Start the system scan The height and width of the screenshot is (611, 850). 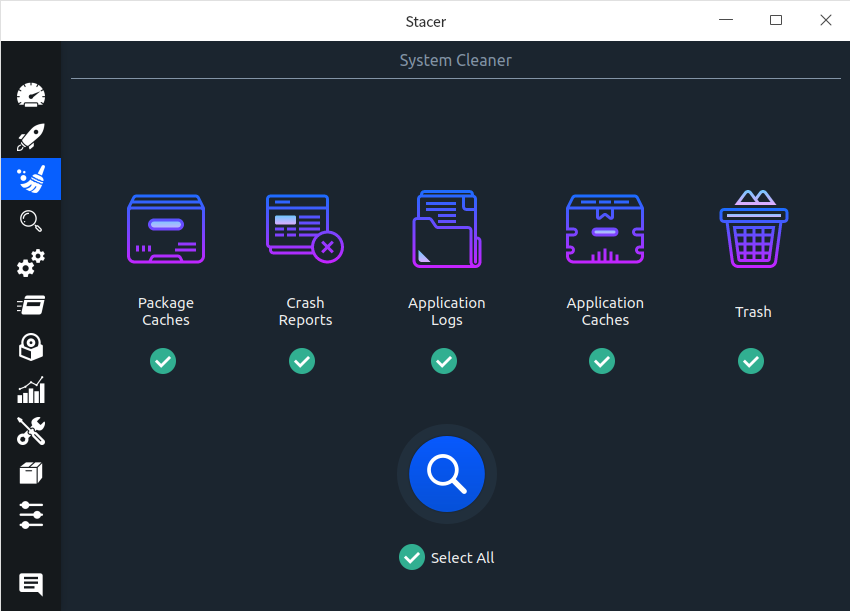click(x=446, y=474)
